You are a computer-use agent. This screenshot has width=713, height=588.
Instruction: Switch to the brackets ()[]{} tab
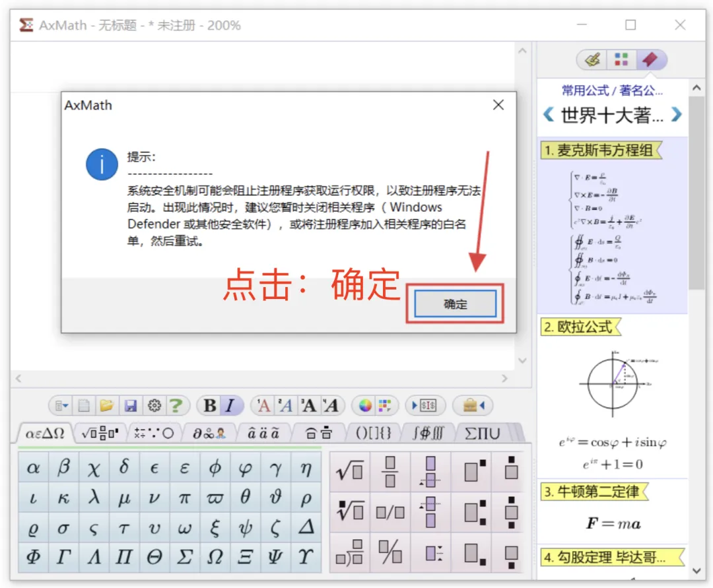[x=373, y=434]
